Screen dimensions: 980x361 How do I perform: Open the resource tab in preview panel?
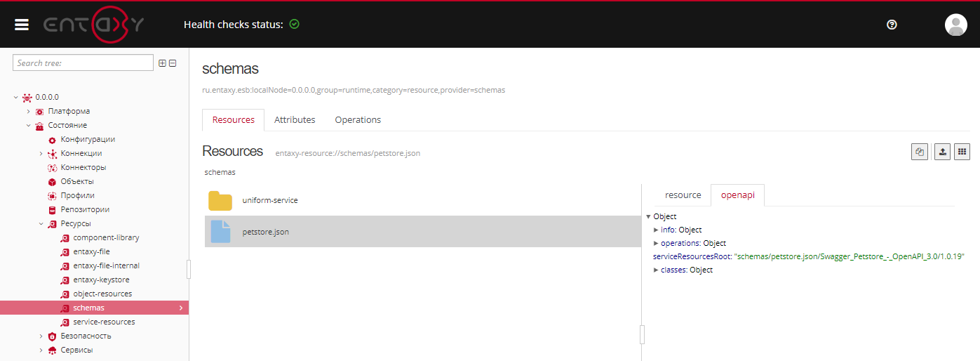point(683,195)
